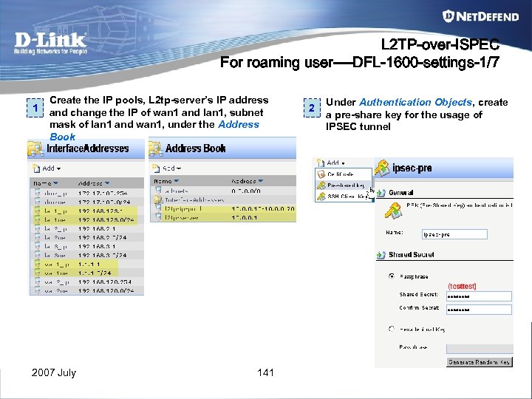
Task: Click the 192.168.120.254 address of wan2_ip
Action: click(x=104, y=282)
